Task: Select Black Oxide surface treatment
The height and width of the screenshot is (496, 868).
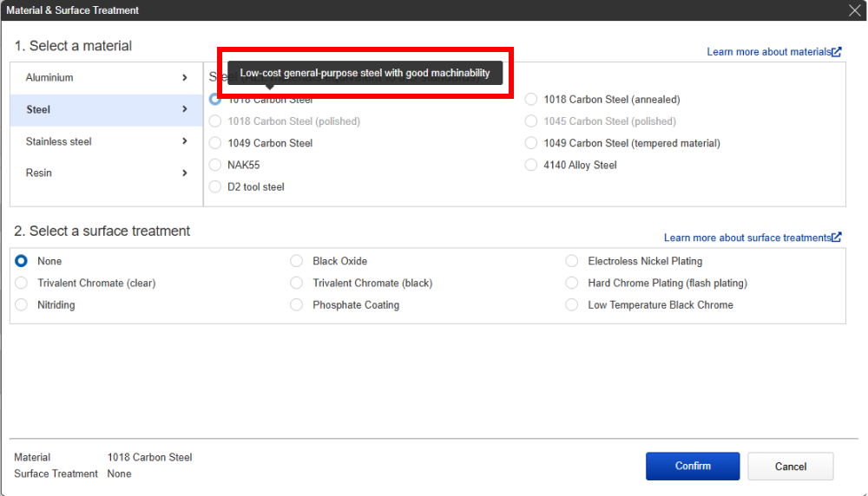Action: coord(297,261)
